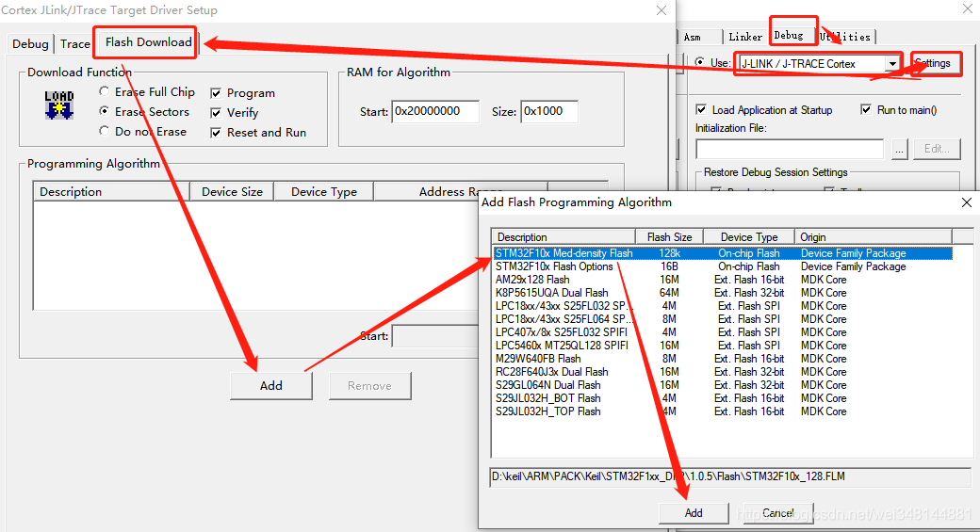Sort by Origin column header
The width and height of the screenshot is (980, 532).
[874, 237]
